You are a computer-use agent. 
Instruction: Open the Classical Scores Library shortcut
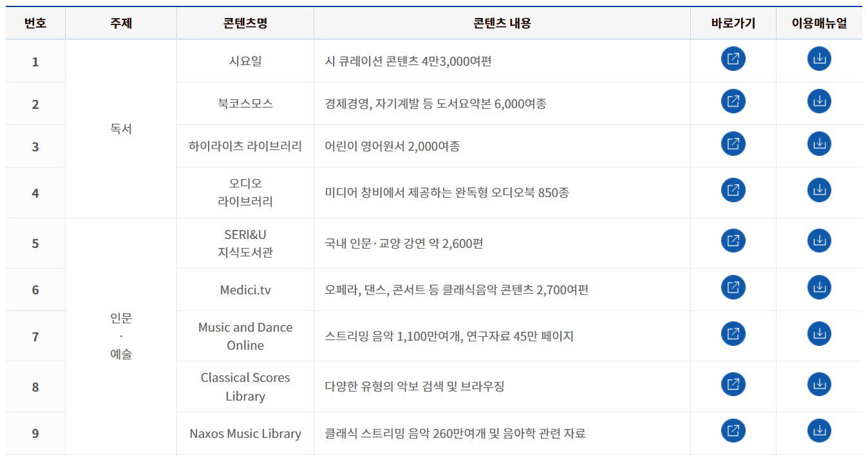tap(732, 385)
